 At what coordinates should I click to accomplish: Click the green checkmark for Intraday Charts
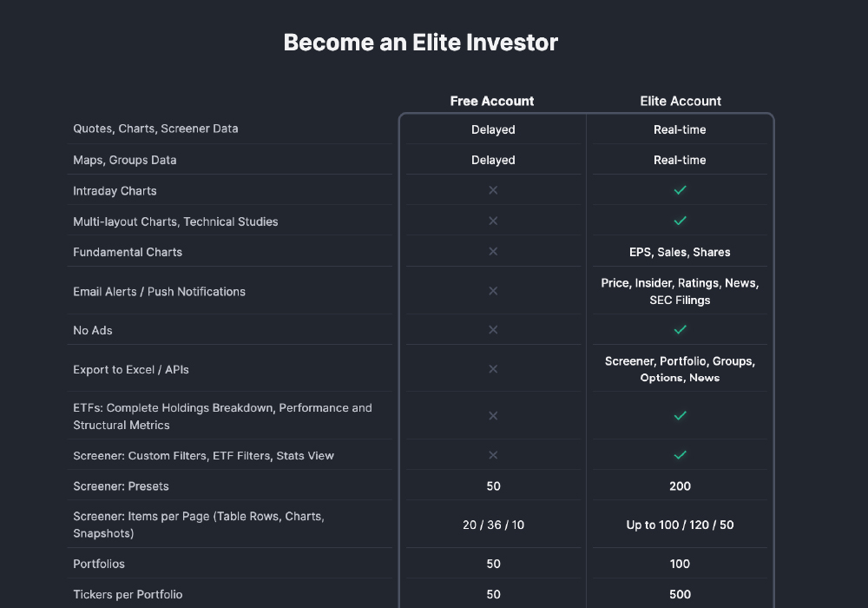tap(681, 190)
